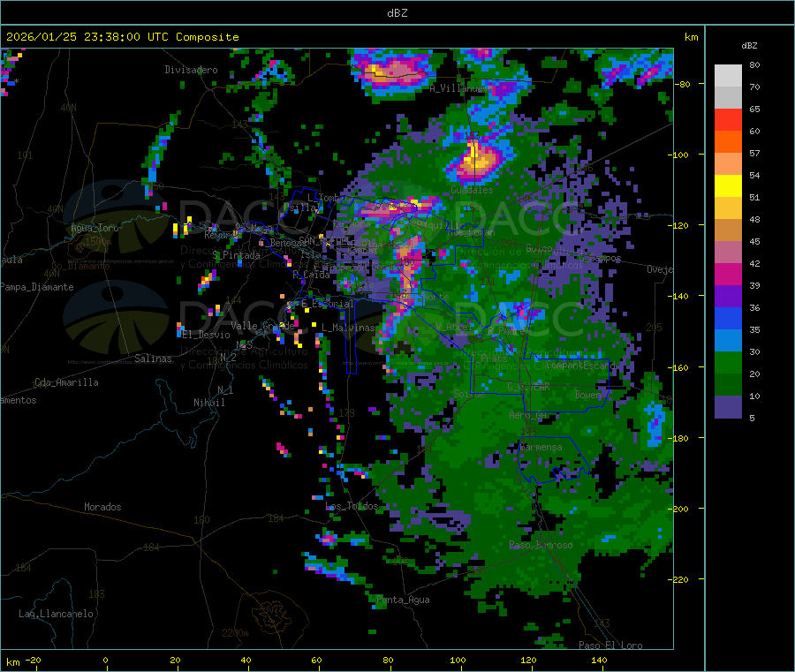Click the timestamp 2026/01/25 23:38:00 UTC Composite
The image size is (795, 672).
coord(122,37)
